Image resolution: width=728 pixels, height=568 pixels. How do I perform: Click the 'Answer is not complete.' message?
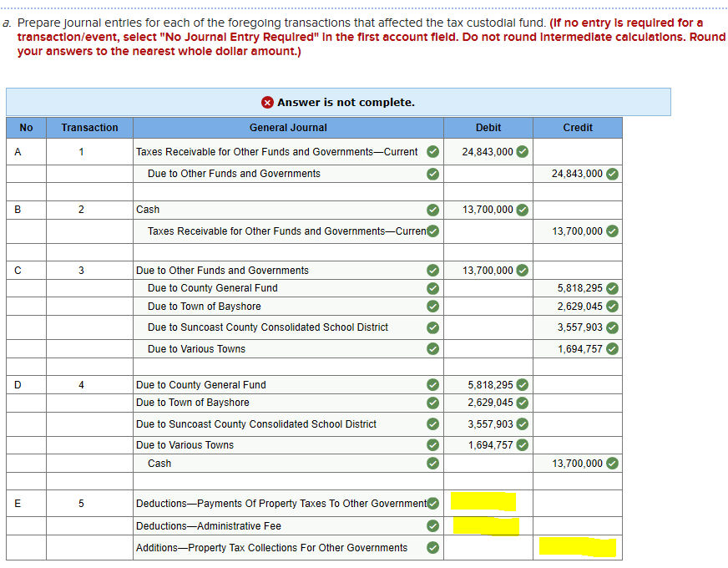(346, 102)
